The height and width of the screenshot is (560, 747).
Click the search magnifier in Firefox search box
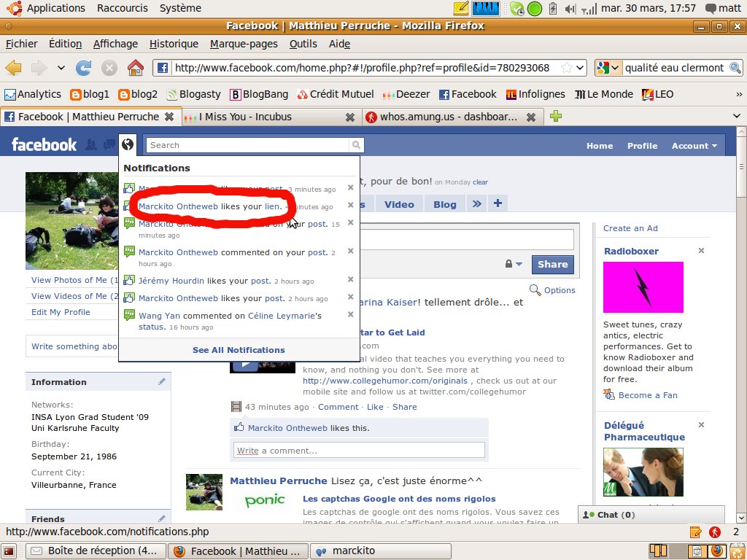[x=735, y=68]
